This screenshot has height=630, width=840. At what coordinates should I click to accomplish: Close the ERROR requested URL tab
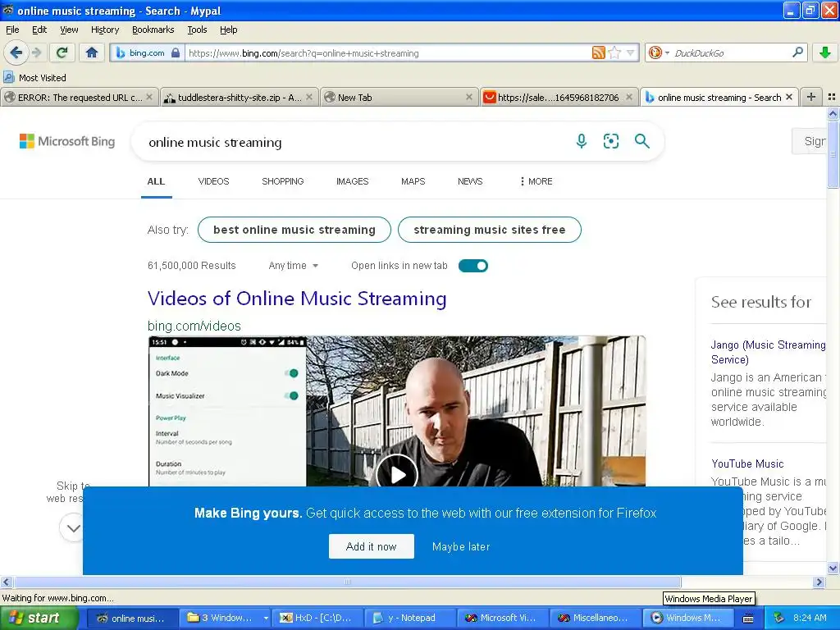[149, 97]
